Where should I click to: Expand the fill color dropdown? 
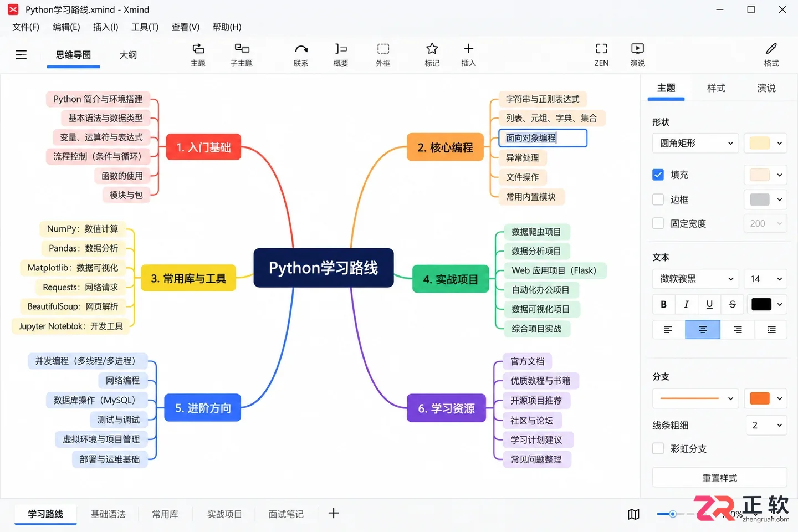pos(779,175)
